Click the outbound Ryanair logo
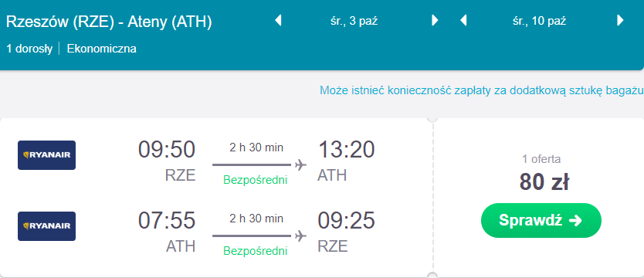Viewport: 644px width, 278px height. pos(47,155)
